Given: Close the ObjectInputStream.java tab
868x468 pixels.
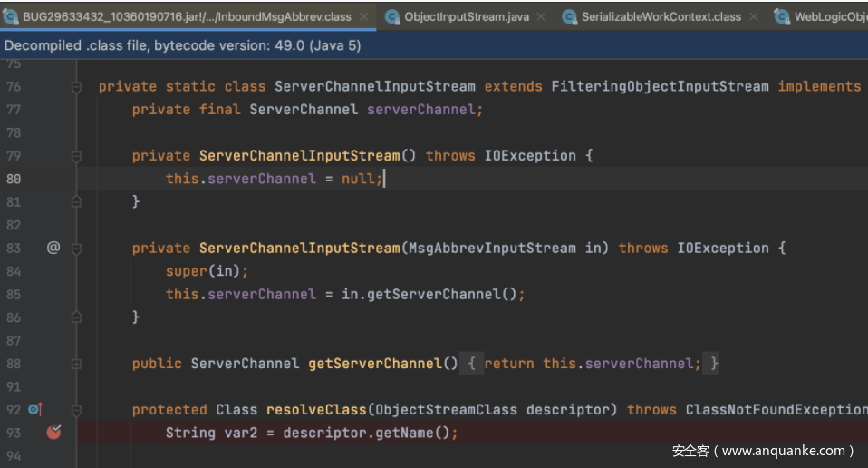Looking at the screenshot, I should (541, 16).
